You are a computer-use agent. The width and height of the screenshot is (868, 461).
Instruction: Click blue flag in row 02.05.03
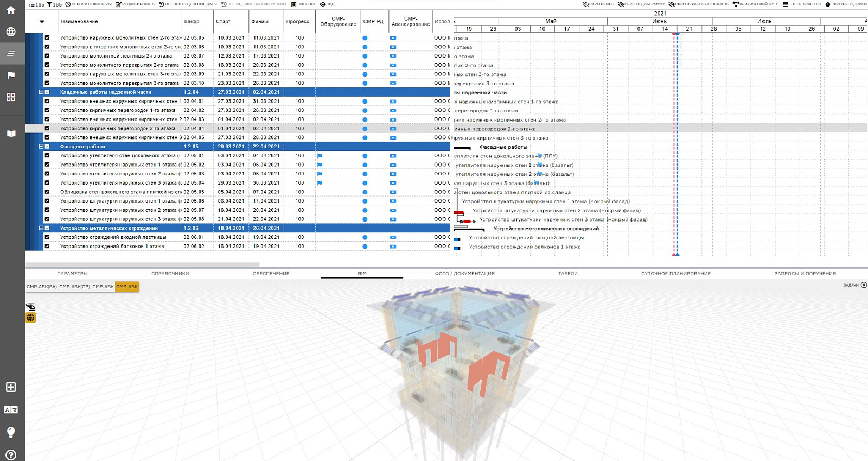(320, 174)
